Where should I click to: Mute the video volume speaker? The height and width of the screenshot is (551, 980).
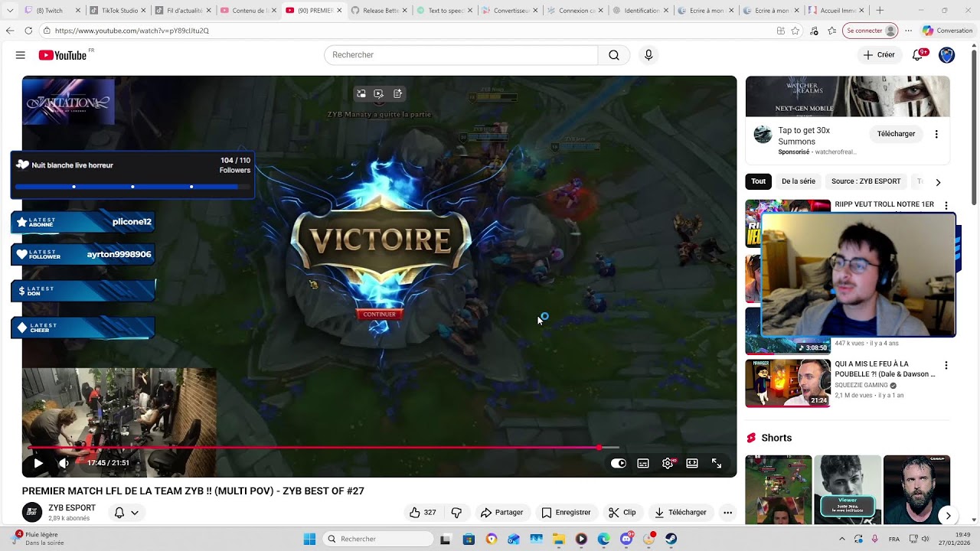(x=64, y=463)
